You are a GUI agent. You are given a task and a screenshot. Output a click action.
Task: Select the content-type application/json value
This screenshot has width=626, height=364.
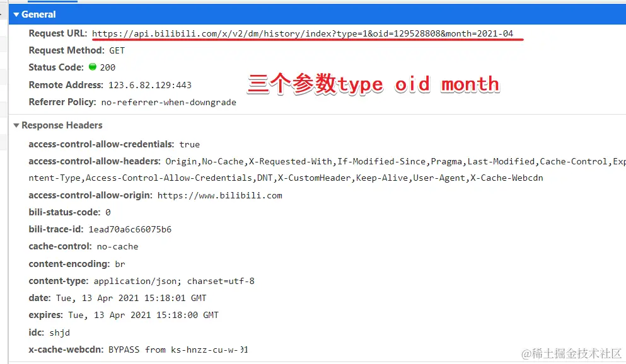[x=174, y=281]
